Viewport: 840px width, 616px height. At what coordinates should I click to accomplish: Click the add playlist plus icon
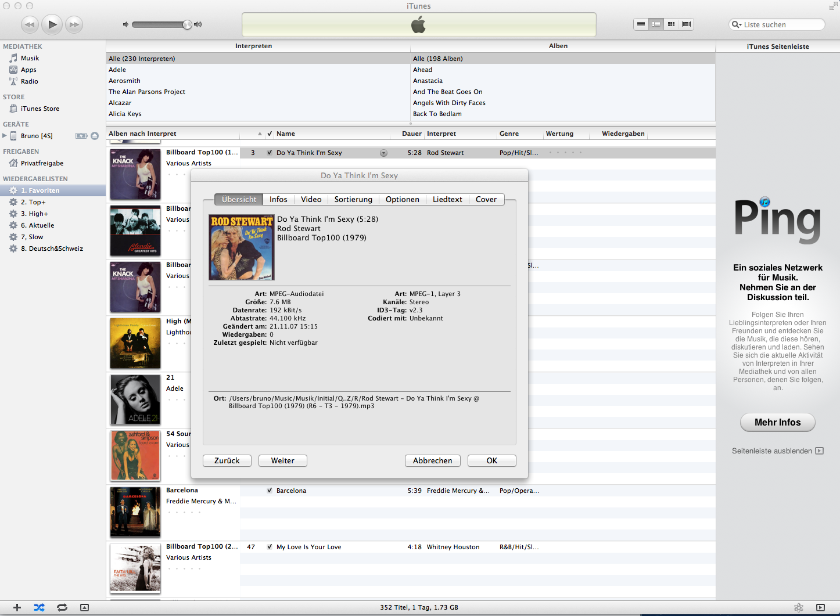point(17,607)
